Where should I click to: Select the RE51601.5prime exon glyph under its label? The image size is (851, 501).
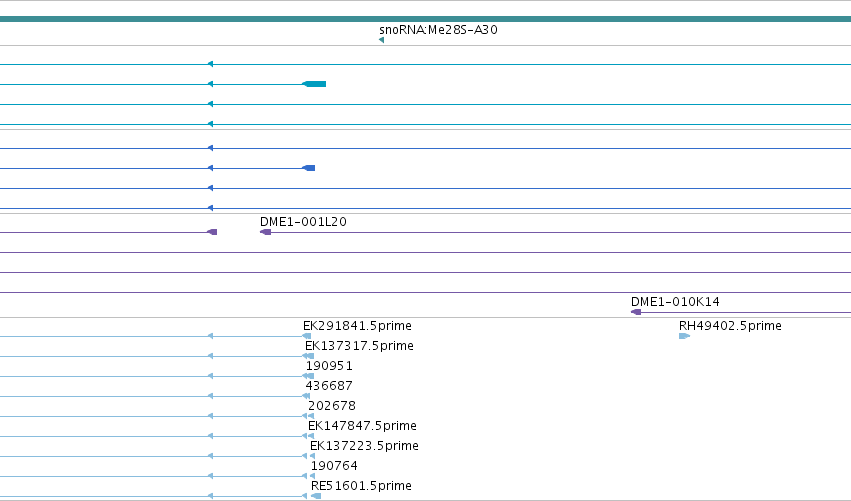coord(316,496)
